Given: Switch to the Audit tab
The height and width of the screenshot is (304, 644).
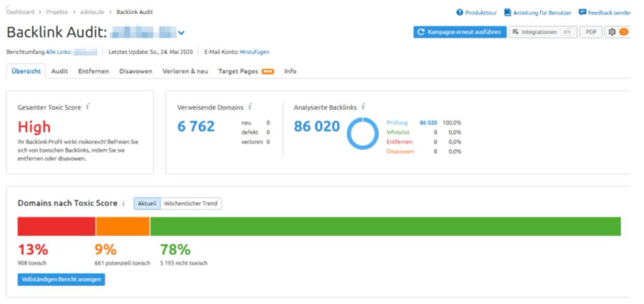Looking at the screenshot, I should [60, 71].
